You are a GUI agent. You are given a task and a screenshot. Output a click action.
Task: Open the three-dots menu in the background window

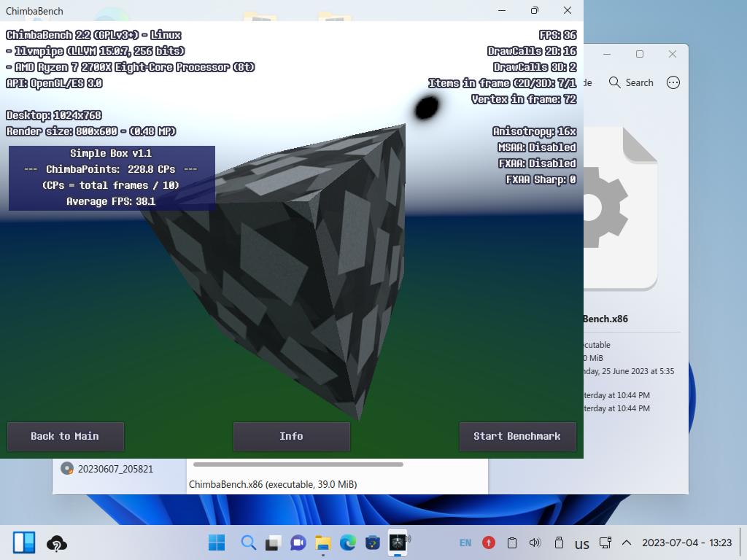(673, 83)
